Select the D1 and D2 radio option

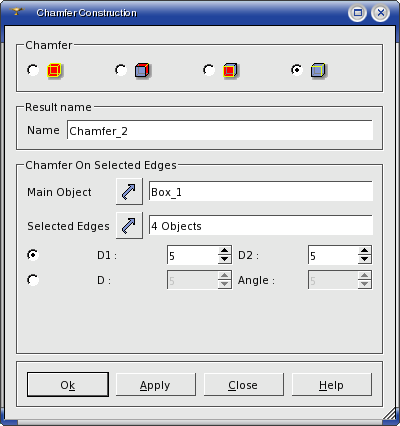(x=33, y=255)
